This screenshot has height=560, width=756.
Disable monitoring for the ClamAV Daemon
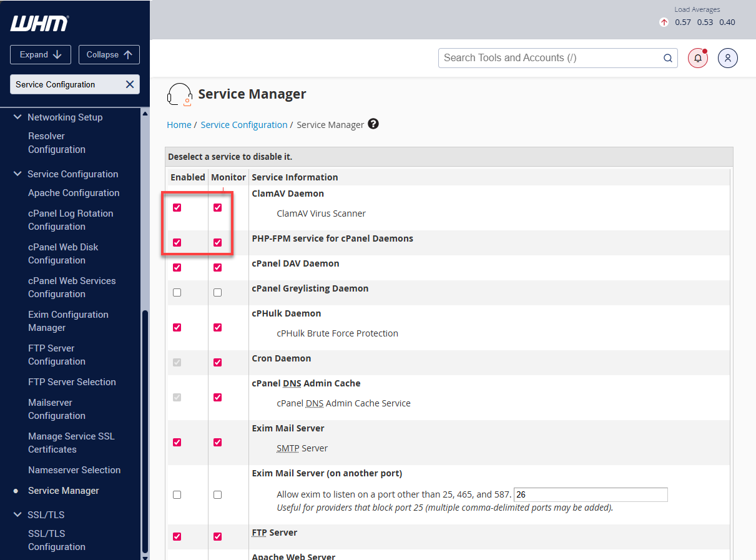pyautogui.click(x=217, y=207)
